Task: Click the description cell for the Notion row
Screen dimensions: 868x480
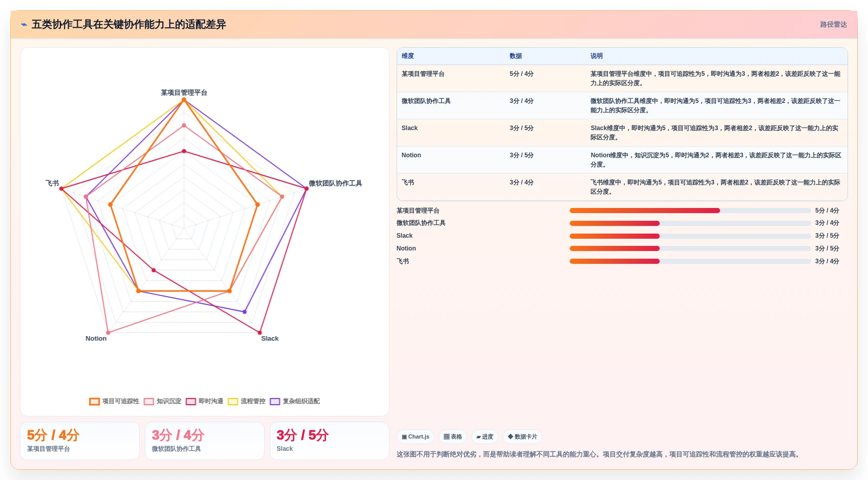Action: pos(717,160)
